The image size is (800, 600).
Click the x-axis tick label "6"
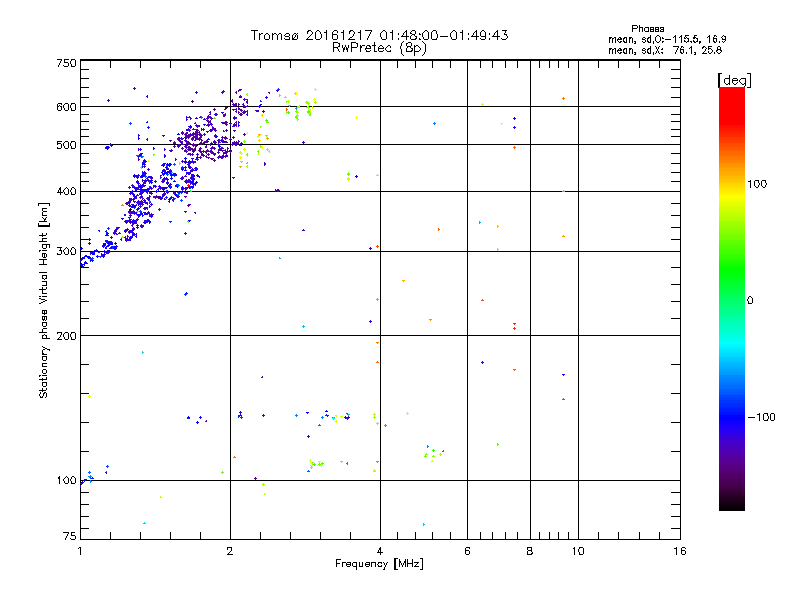point(467,551)
